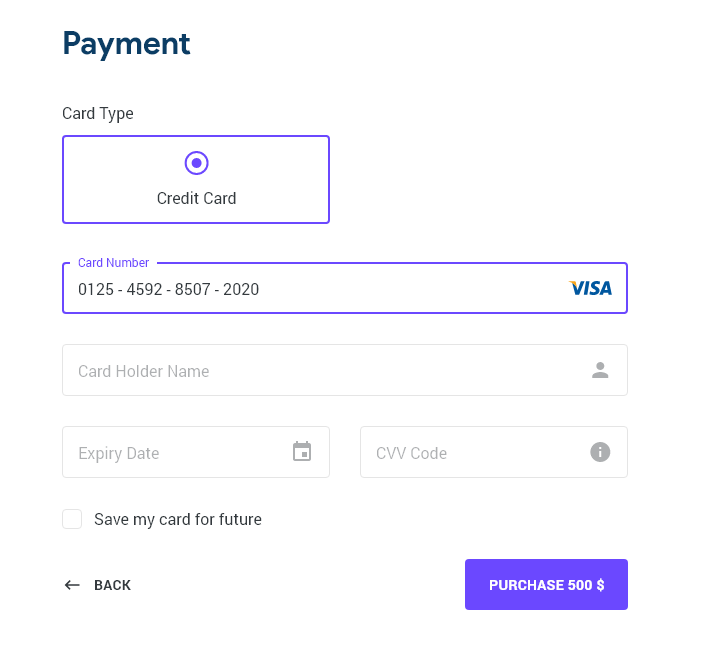
Task: Check Save my card for future checkbox
Action: point(72,519)
